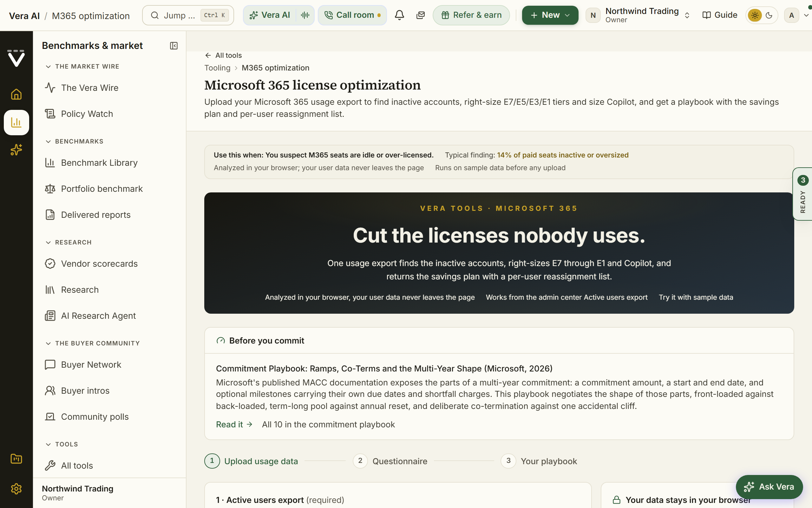Click Try it with sample data
The height and width of the screenshot is (508, 812).
pyautogui.click(x=696, y=297)
